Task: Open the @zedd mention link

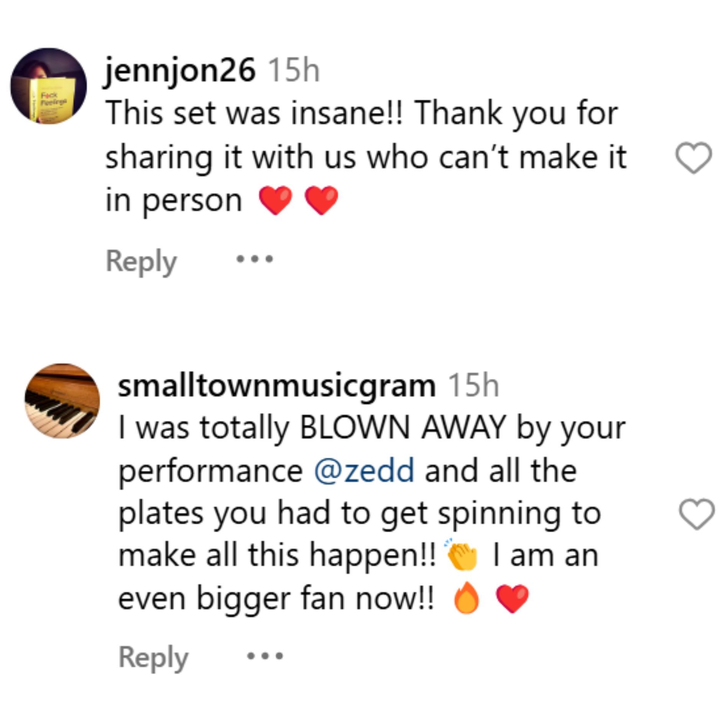Action: coord(364,471)
